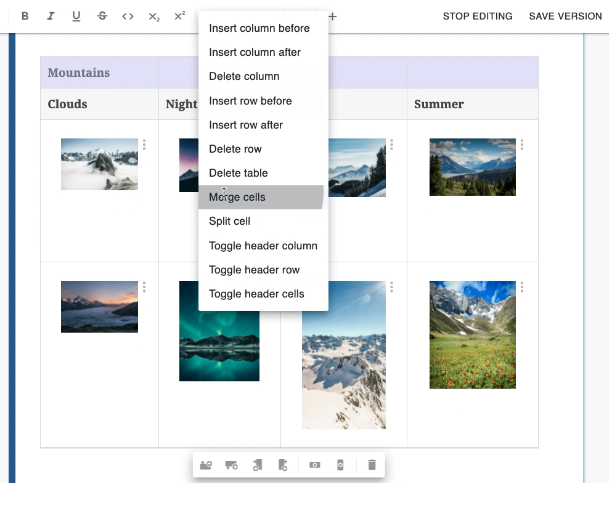Toggle underline formatting

(76, 16)
